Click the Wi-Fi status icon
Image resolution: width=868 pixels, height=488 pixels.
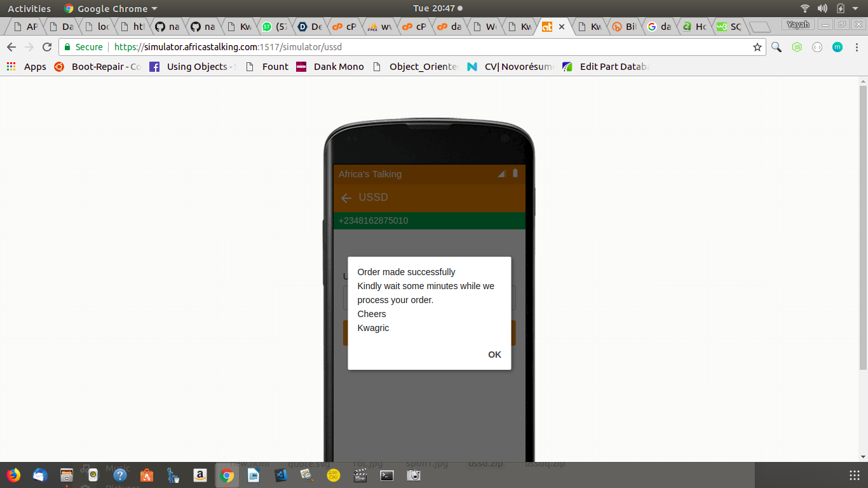tap(805, 8)
